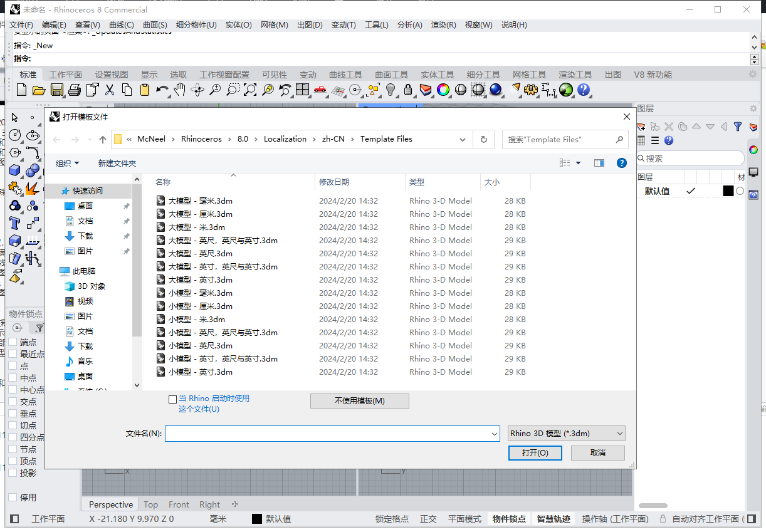This screenshot has height=532, width=766.
Task: Click the Explode icon in left sidebar
Action: (32, 188)
